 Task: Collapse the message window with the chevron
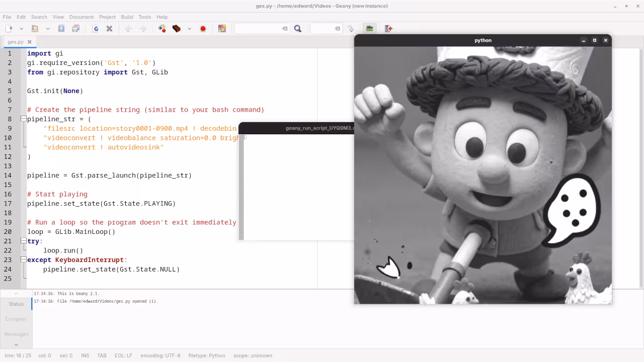click(16, 293)
